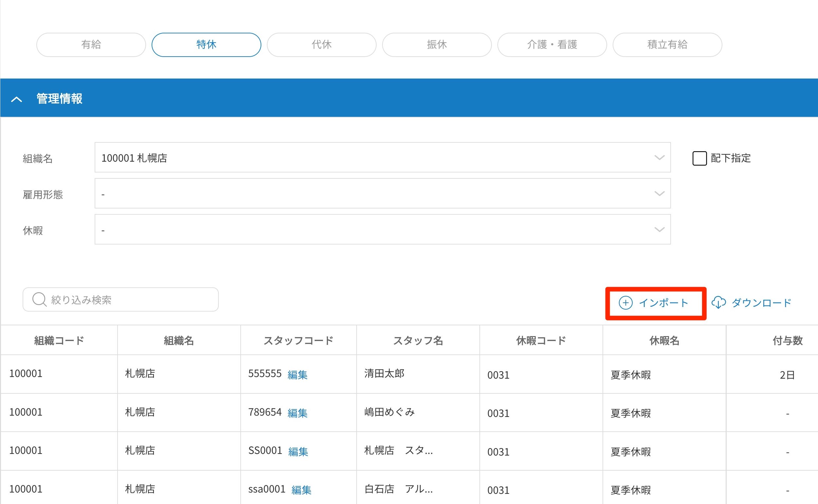
Task: Click the magnifier icon in search box
Action: [x=39, y=299]
